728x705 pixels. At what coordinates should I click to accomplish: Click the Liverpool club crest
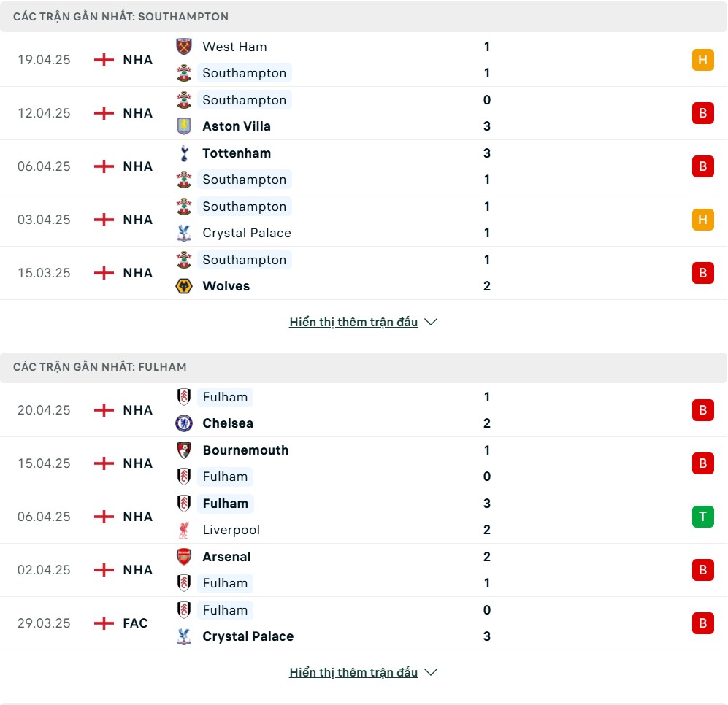point(184,530)
